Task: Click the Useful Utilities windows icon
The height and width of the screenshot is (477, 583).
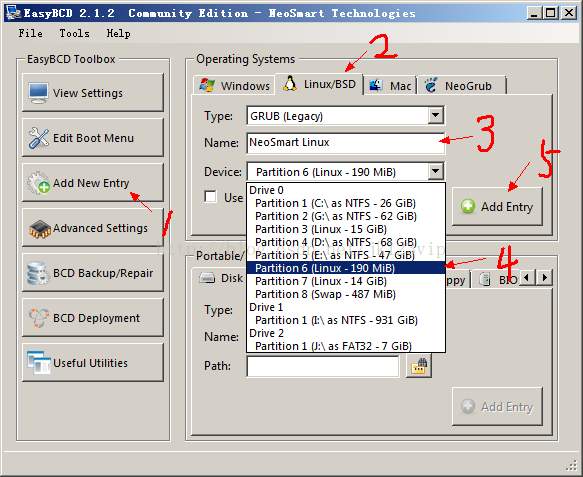Action: (39, 363)
